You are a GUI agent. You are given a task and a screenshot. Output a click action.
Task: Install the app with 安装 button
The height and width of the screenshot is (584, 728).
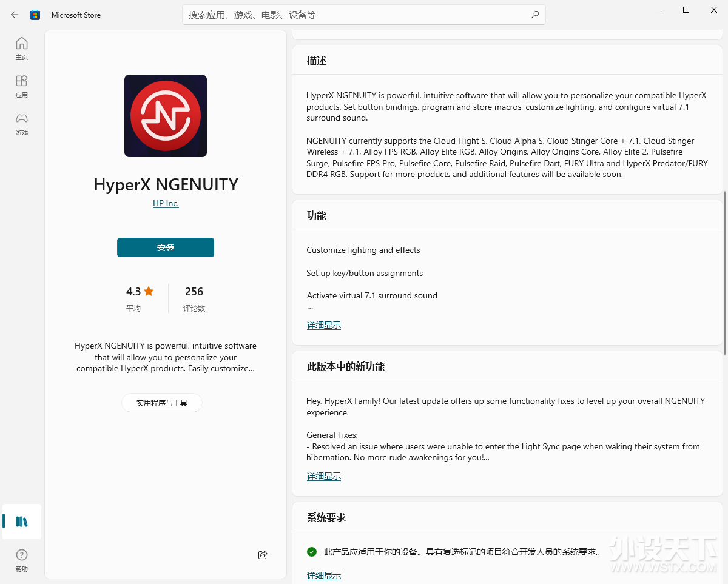click(166, 247)
